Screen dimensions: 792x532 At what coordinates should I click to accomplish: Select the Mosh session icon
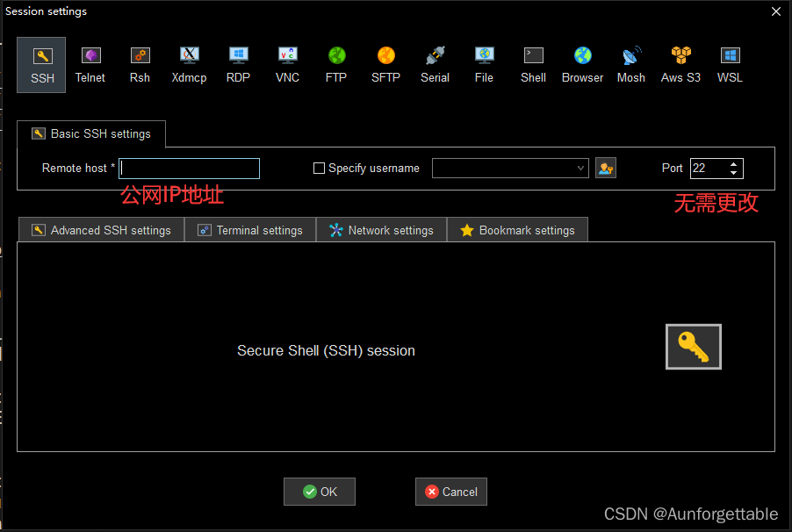(631, 65)
